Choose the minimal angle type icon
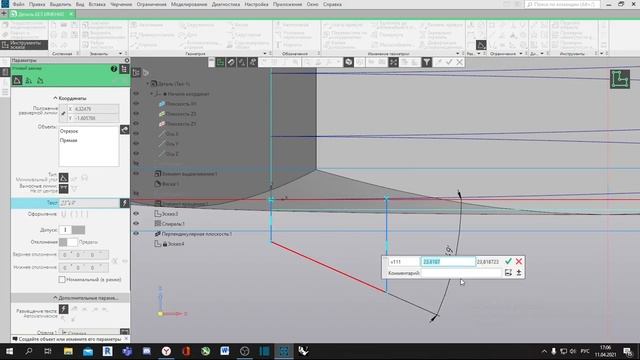Screen dimensions: 640x360 (x=64, y=178)
